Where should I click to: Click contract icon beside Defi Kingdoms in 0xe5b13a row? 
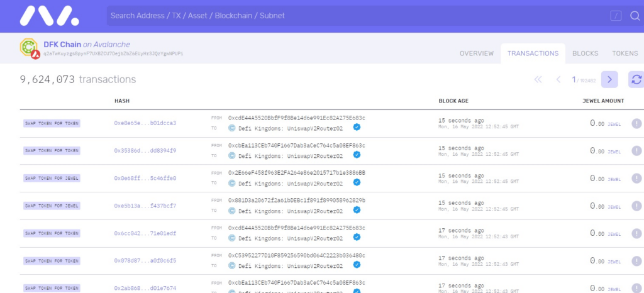pos(231,211)
